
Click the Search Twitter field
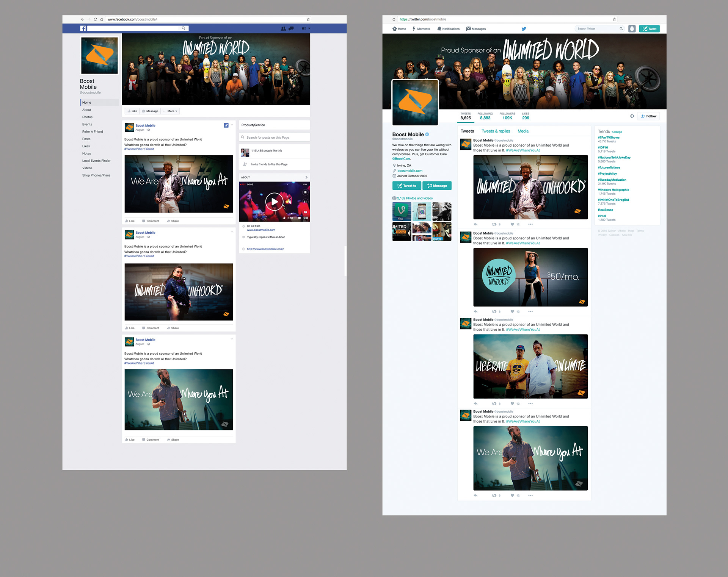[x=599, y=29]
